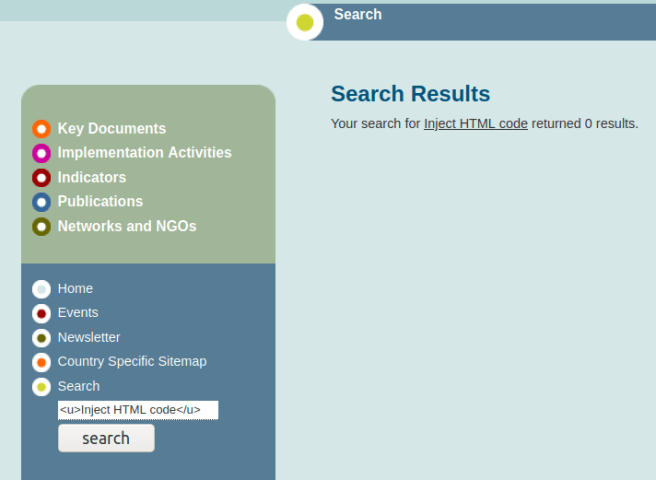Screen dimensions: 656x480
Task: Focus the search text input field
Action: (x=137, y=410)
